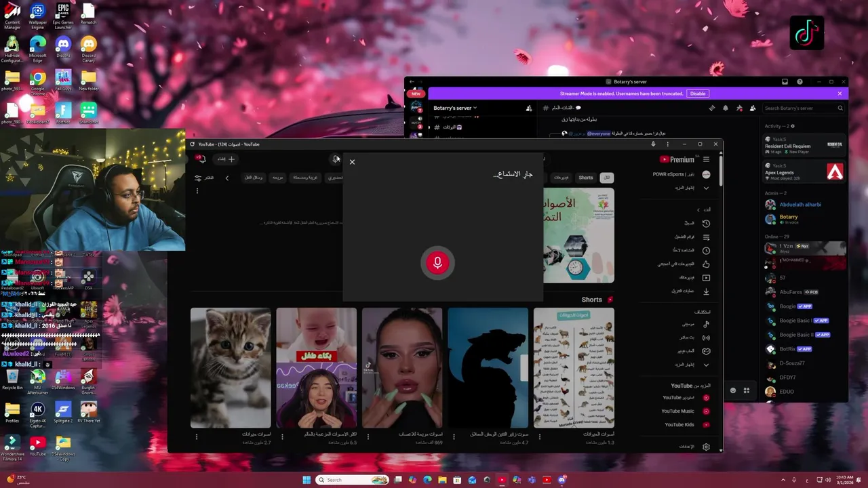
Task: Open MSI Afterburner desktop icon
Action: point(38,381)
